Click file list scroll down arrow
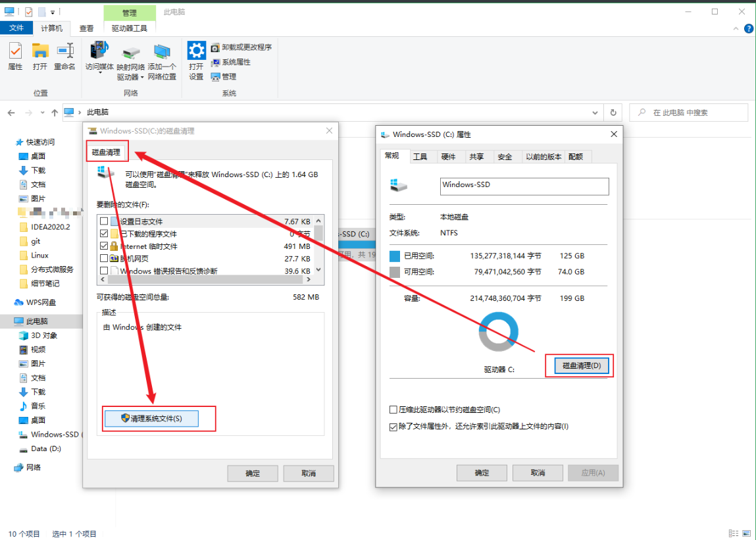 point(318,271)
